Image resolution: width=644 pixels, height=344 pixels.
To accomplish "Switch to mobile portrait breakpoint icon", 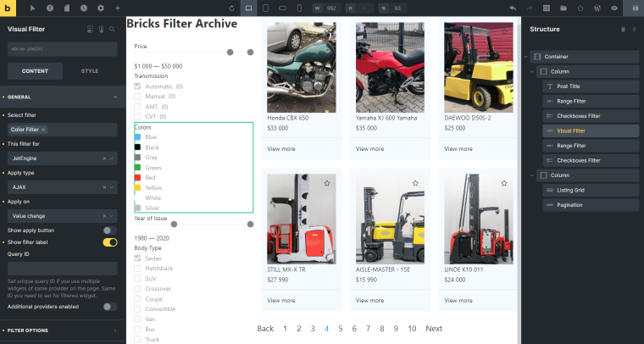I will click(299, 8).
